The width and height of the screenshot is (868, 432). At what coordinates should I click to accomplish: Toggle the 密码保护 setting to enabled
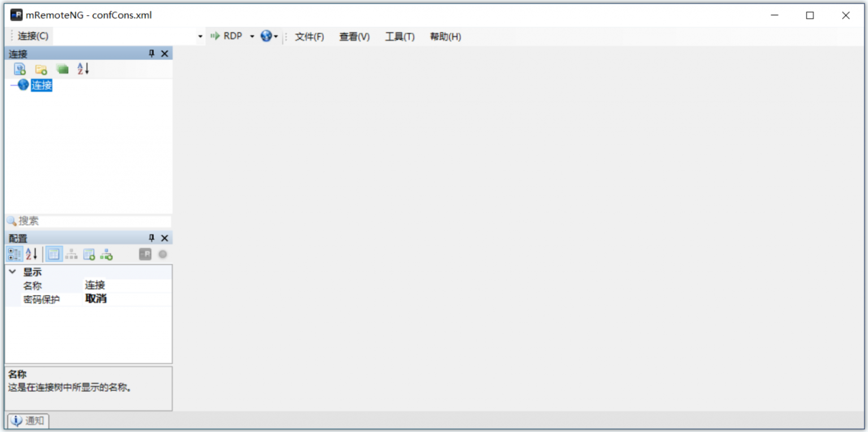coord(113,299)
